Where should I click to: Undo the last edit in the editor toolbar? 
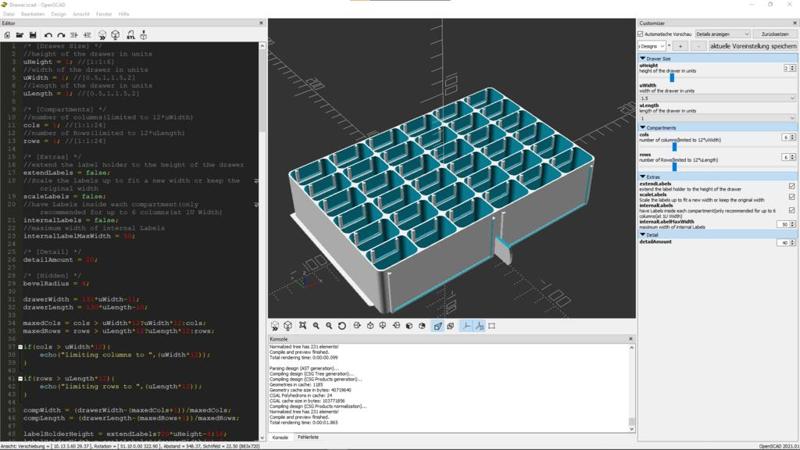[x=48, y=35]
